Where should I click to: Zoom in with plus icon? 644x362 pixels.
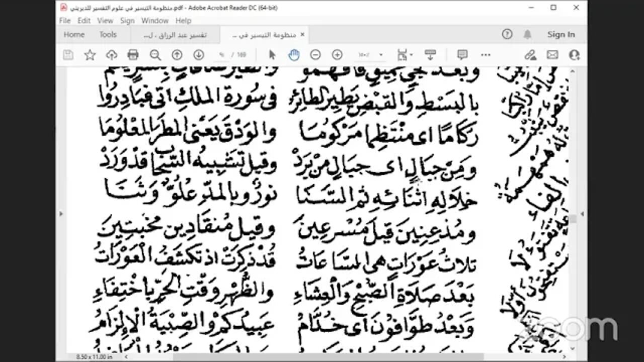click(x=338, y=55)
